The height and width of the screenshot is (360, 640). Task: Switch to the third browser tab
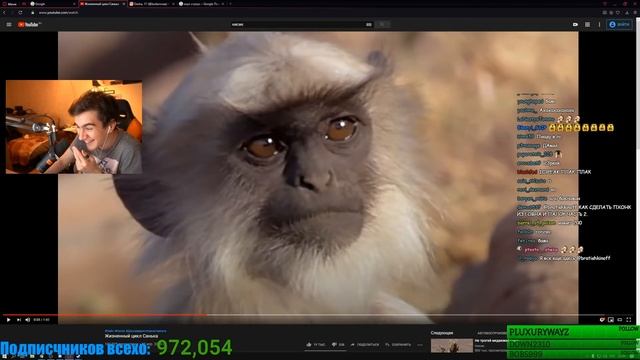tap(152, 4)
